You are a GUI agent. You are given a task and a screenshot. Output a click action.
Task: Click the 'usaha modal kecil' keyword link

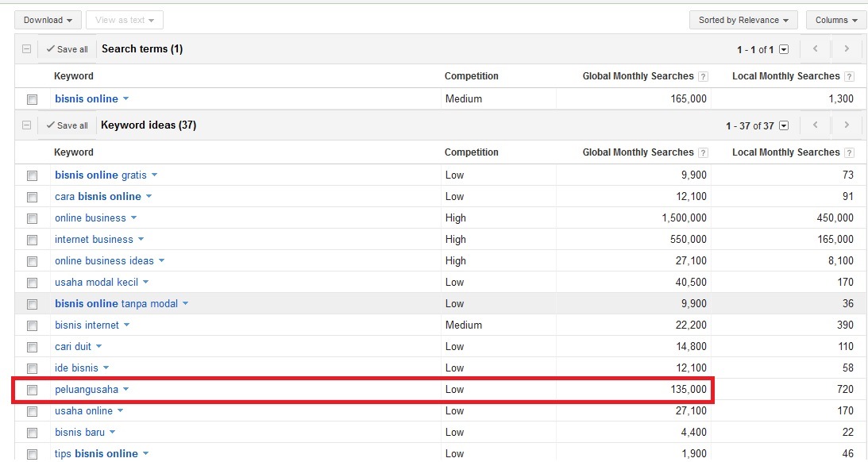point(96,282)
